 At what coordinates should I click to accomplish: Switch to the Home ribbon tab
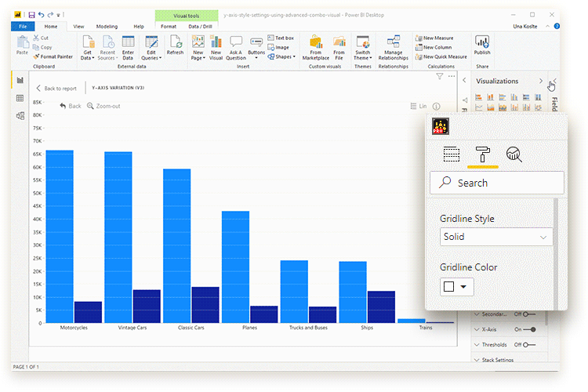pos(51,26)
